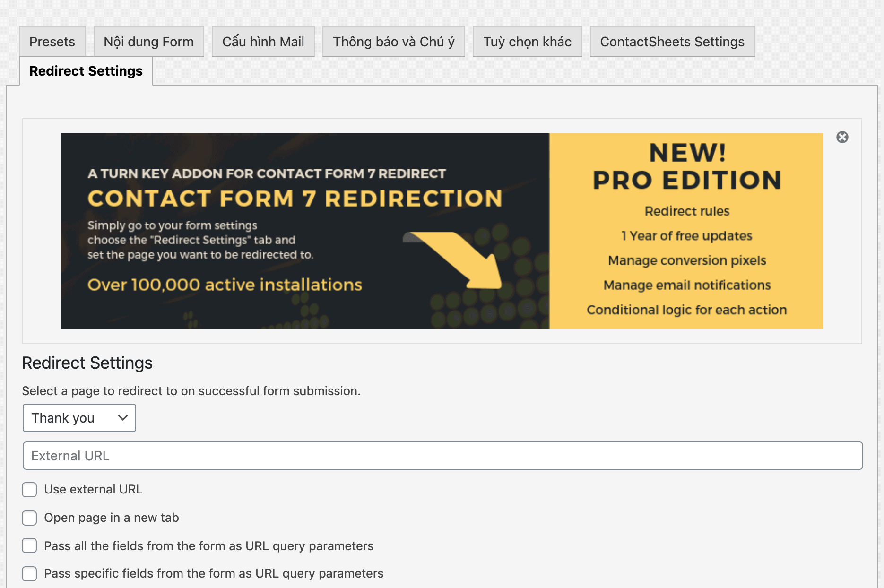Image resolution: width=884 pixels, height=588 pixels.
Task: Dismiss the Pro Edition banner
Action: (842, 137)
